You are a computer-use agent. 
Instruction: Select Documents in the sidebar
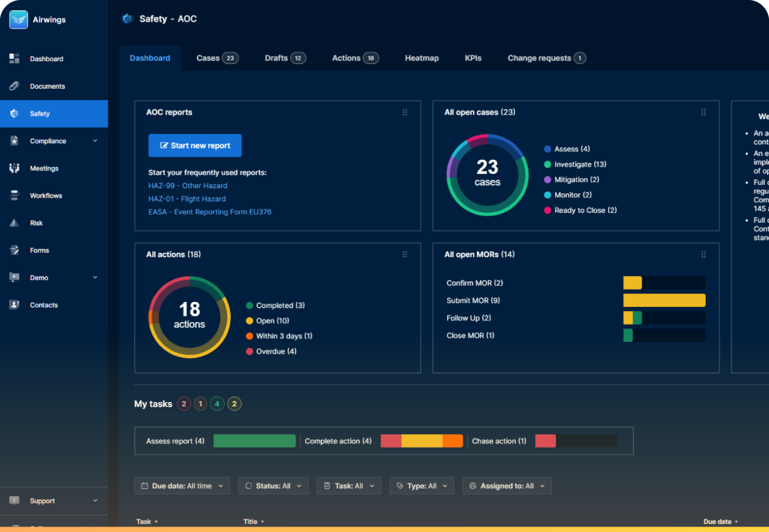click(x=48, y=86)
